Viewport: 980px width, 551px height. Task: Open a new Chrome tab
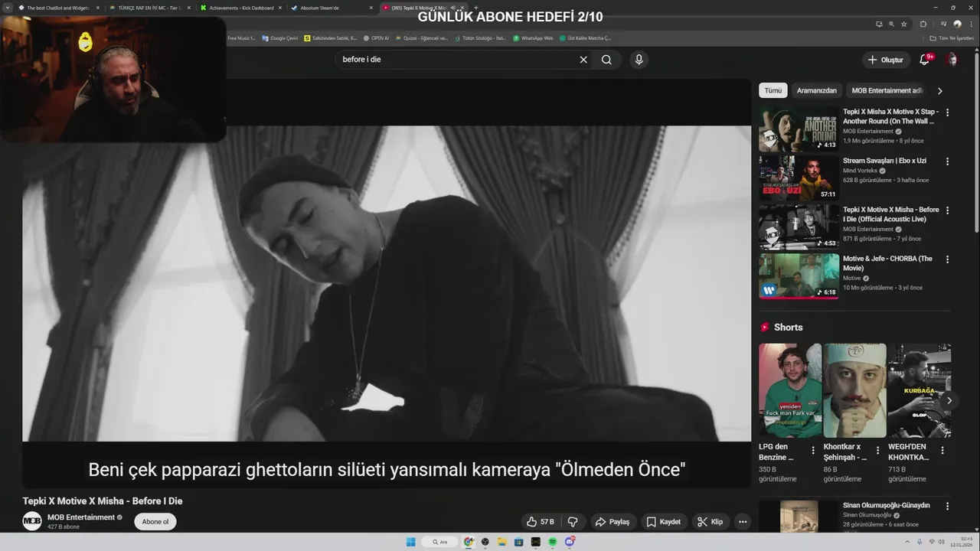(475, 8)
